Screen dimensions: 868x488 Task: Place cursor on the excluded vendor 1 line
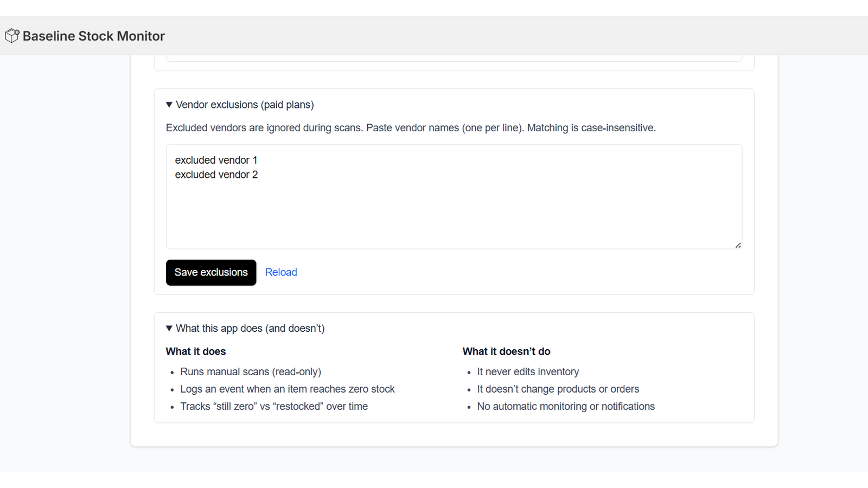click(216, 160)
